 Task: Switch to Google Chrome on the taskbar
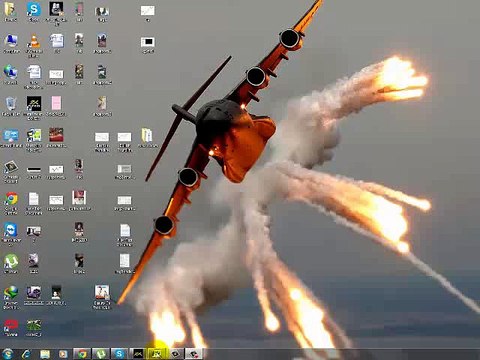(82, 354)
